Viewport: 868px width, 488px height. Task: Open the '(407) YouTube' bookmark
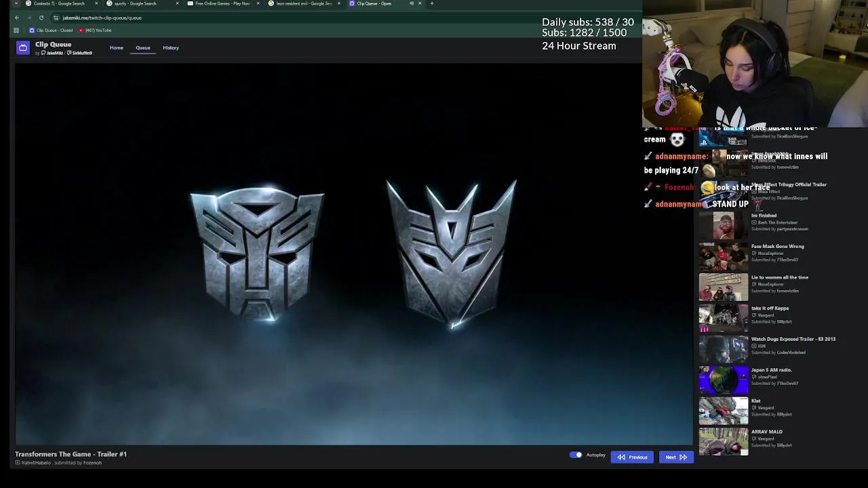[x=95, y=30]
